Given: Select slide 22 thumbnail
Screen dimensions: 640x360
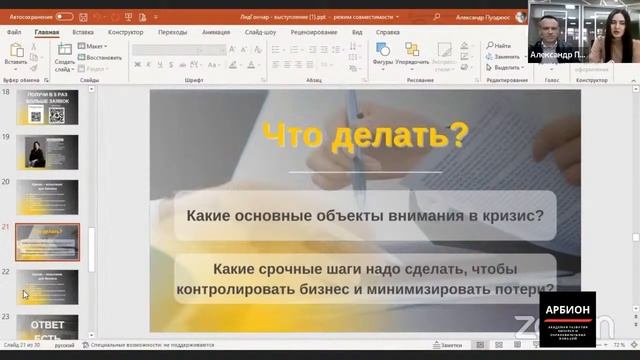Looking at the screenshot, I should click(x=47, y=287).
